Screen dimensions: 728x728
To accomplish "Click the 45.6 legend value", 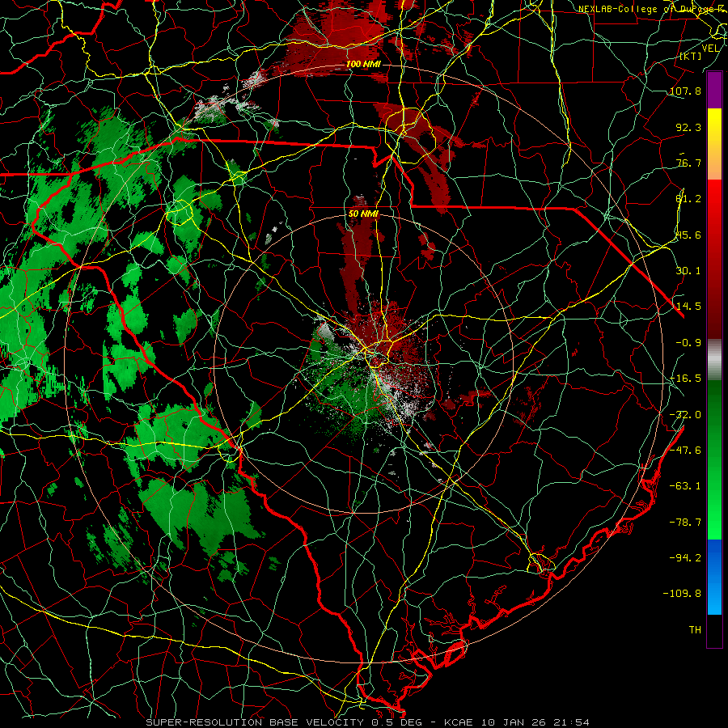I will click(x=688, y=235).
